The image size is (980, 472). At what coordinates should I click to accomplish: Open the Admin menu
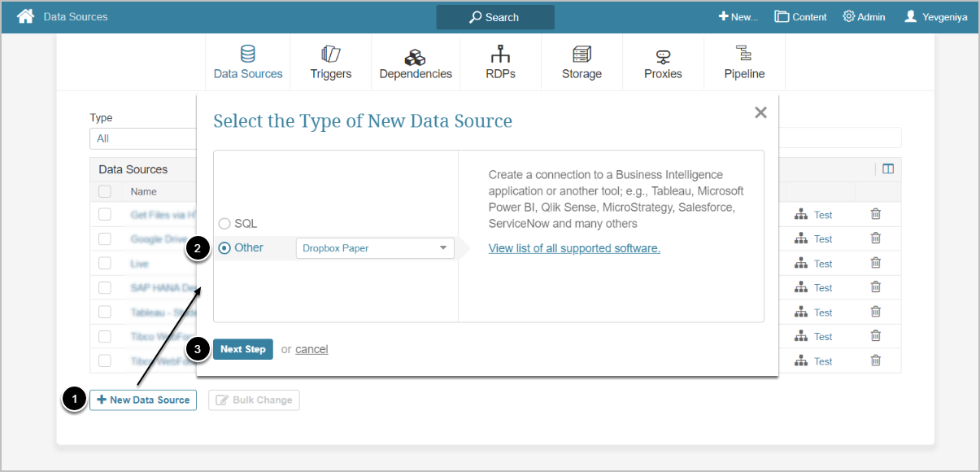(864, 16)
